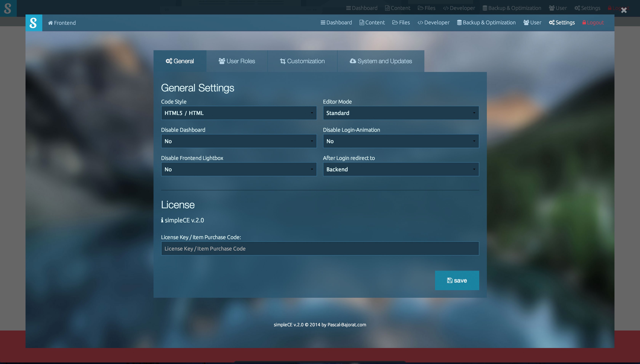Click the User group icon in navbar

tap(526, 22)
